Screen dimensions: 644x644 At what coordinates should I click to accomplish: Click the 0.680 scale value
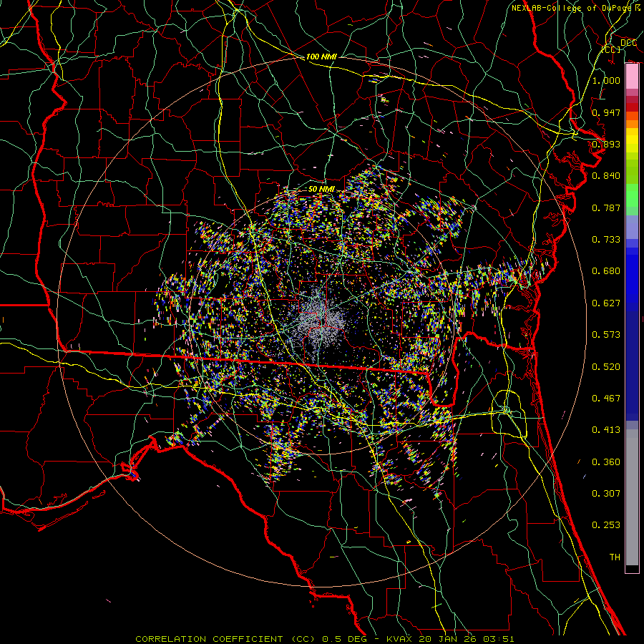(x=606, y=271)
